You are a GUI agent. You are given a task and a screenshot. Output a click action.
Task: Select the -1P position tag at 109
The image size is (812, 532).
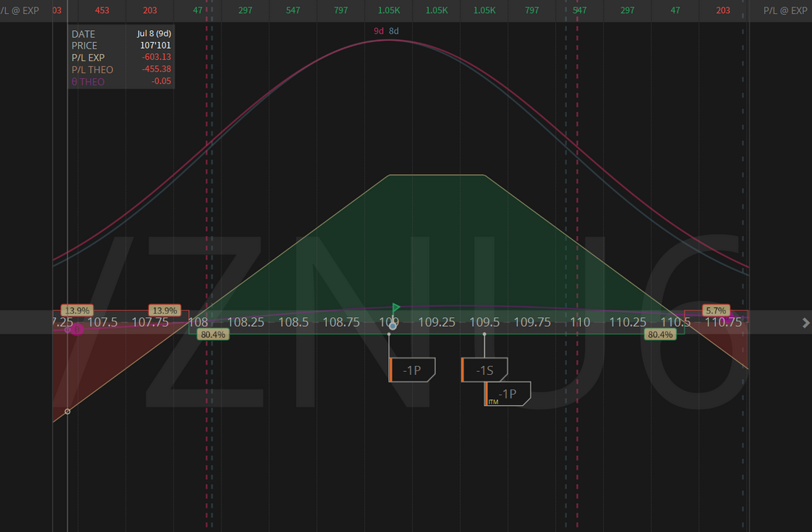click(412, 370)
